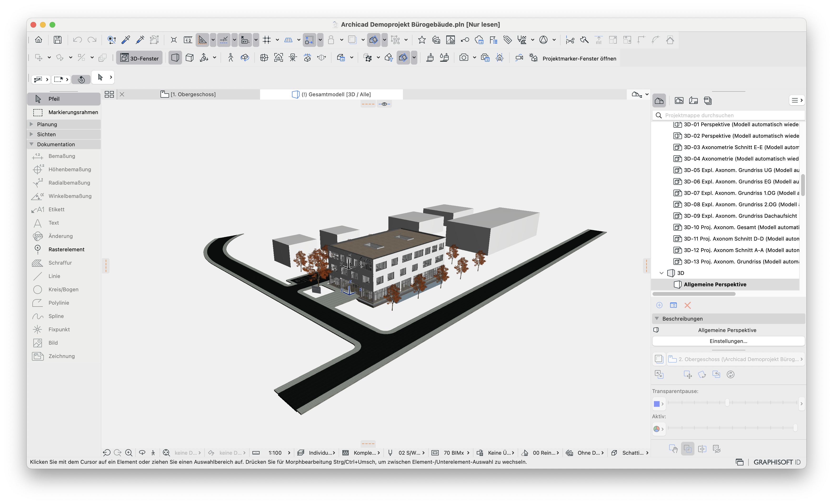Select the Radialbemaßung tool
This screenshot has width=833, height=504.
tap(64, 182)
